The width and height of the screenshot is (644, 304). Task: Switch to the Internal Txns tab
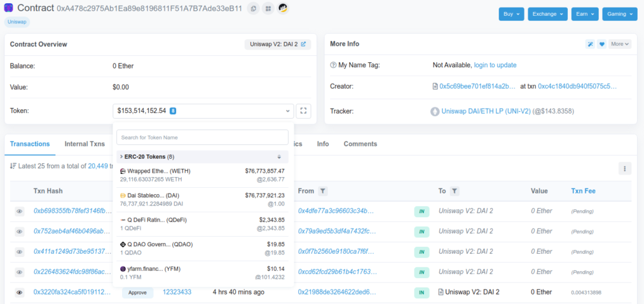[x=84, y=144]
